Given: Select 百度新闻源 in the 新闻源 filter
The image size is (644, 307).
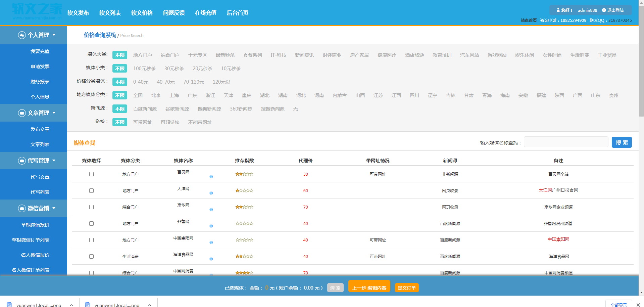Looking at the screenshot, I should pyautogui.click(x=145, y=109).
